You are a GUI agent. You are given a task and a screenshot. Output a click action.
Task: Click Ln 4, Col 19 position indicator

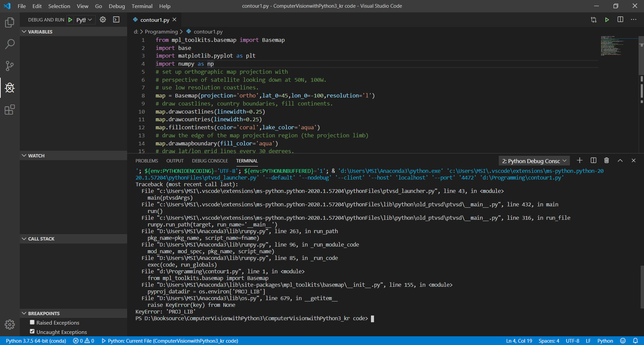click(x=519, y=341)
